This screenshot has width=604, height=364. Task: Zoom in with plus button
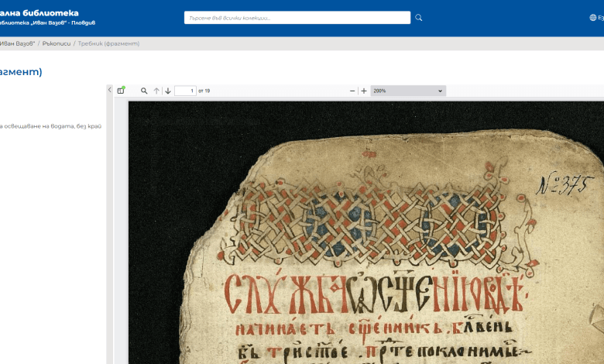pyautogui.click(x=364, y=91)
